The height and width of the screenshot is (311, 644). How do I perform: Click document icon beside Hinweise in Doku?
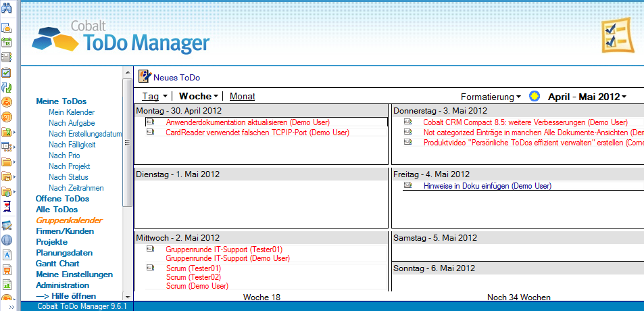click(407, 185)
